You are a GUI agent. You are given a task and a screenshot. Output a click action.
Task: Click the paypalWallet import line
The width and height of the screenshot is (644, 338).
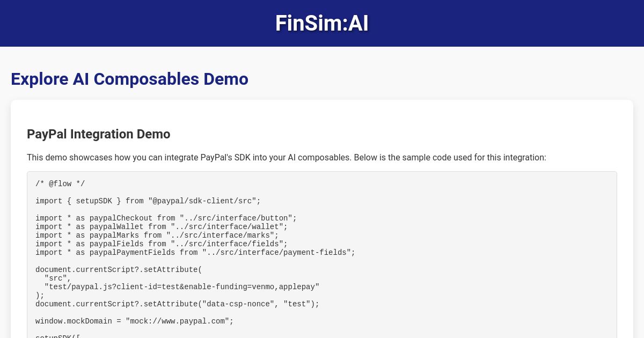coord(162,227)
